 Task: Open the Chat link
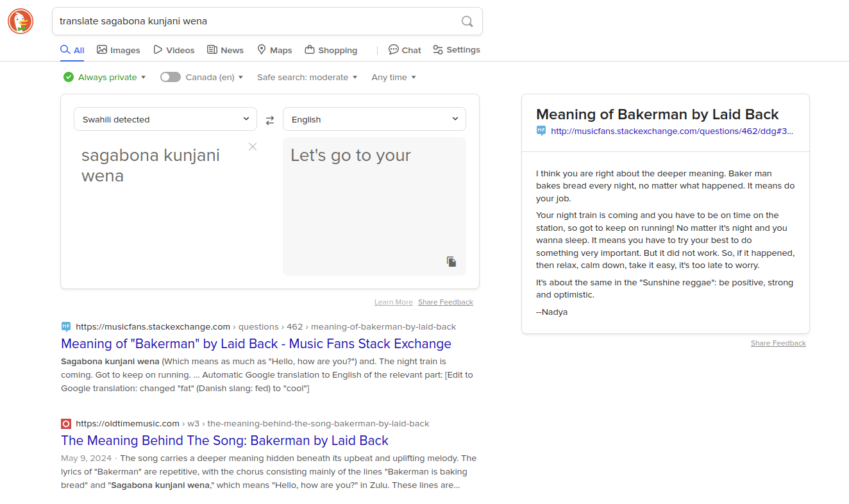[x=405, y=50]
